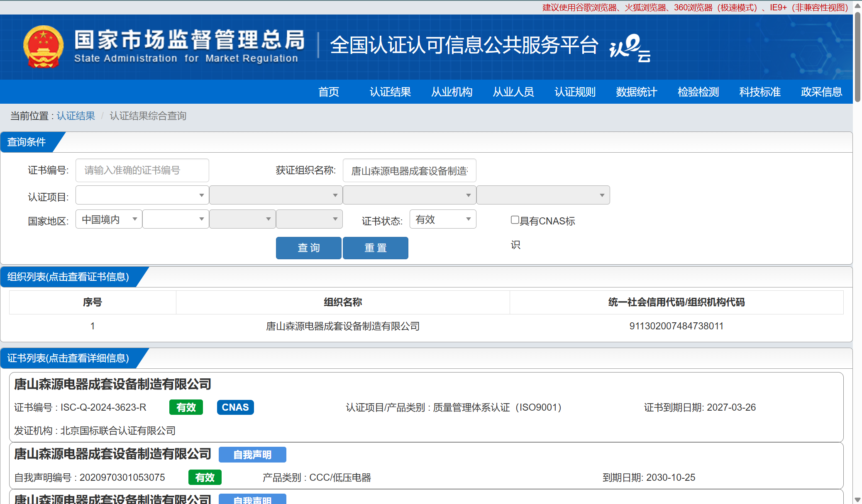The image size is (862, 504).
Task: Click 统一社会信用代码/组织机构代码 column header
Action: [676, 302]
